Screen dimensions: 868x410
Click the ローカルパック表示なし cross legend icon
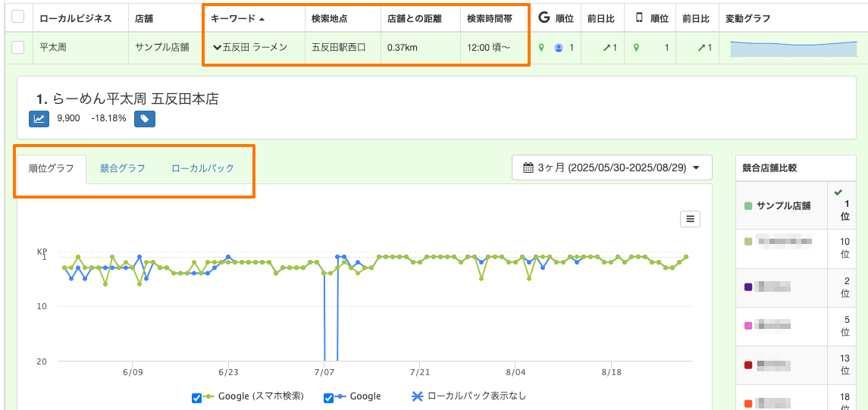418,396
